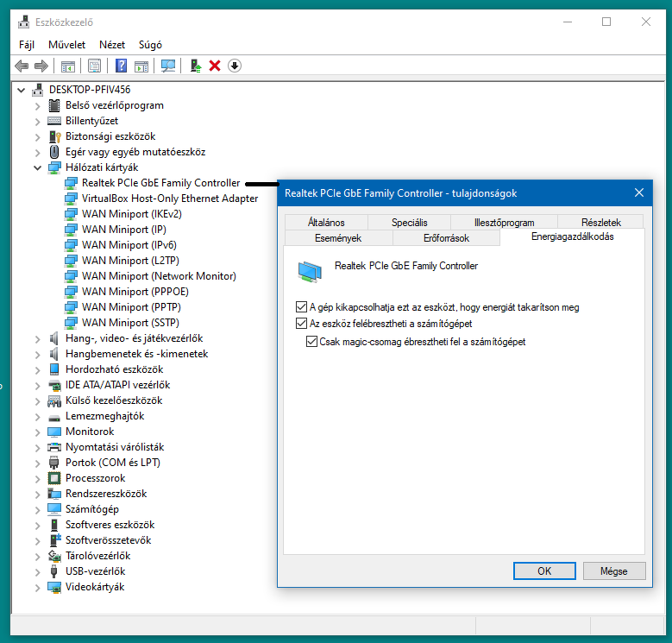672x643 pixels.
Task: Click the Processzorok CPU icon
Action: tap(54, 478)
